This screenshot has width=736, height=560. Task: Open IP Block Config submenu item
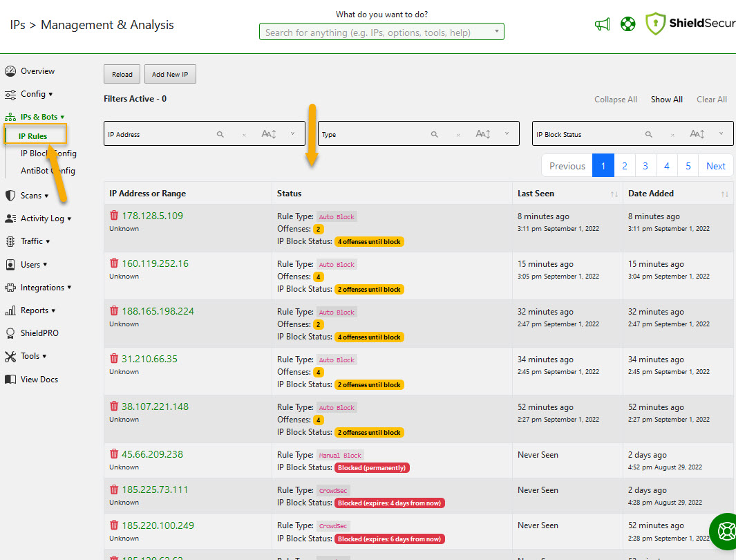48,153
